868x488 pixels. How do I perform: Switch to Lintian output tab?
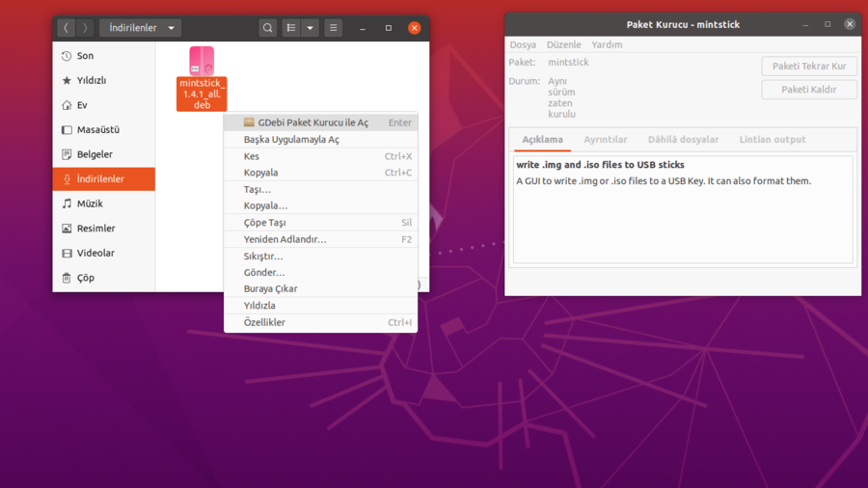pos(773,140)
